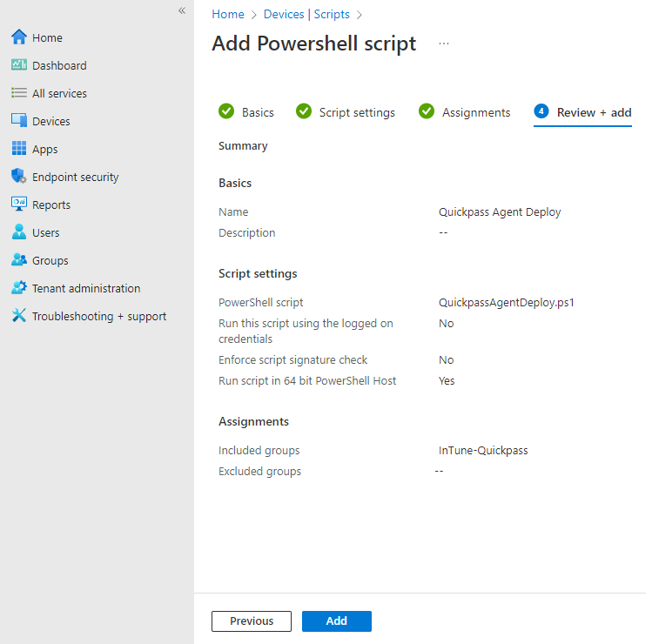The width and height of the screenshot is (652, 644).
Task: Go to Home via breadcrumb link
Action: click(x=228, y=14)
